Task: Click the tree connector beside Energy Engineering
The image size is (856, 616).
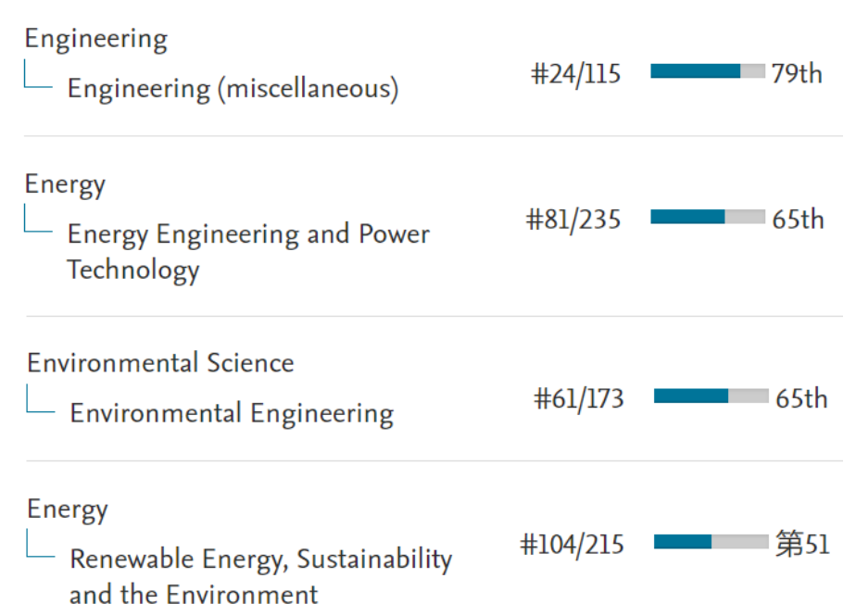Action: (38, 222)
